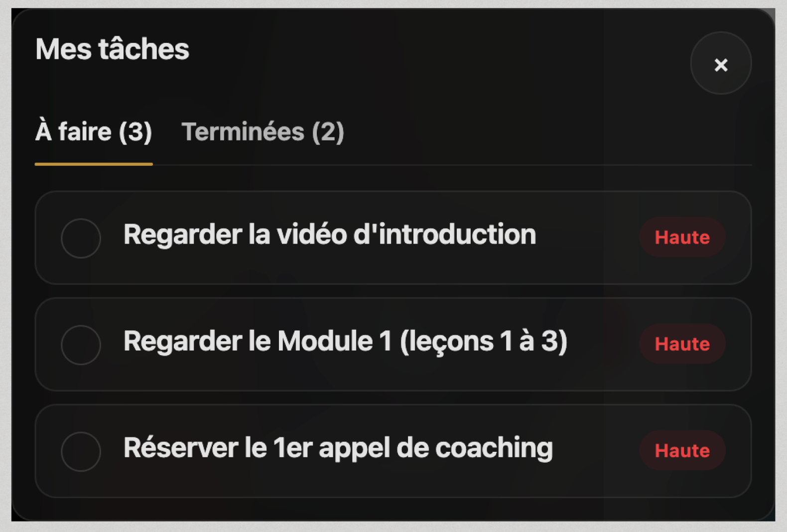Click the "(2)" count on the Terminées tab

328,132
